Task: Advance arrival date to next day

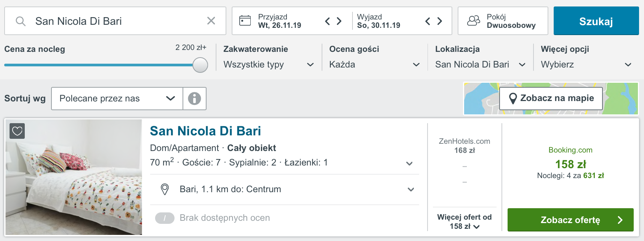Action: 339,21
